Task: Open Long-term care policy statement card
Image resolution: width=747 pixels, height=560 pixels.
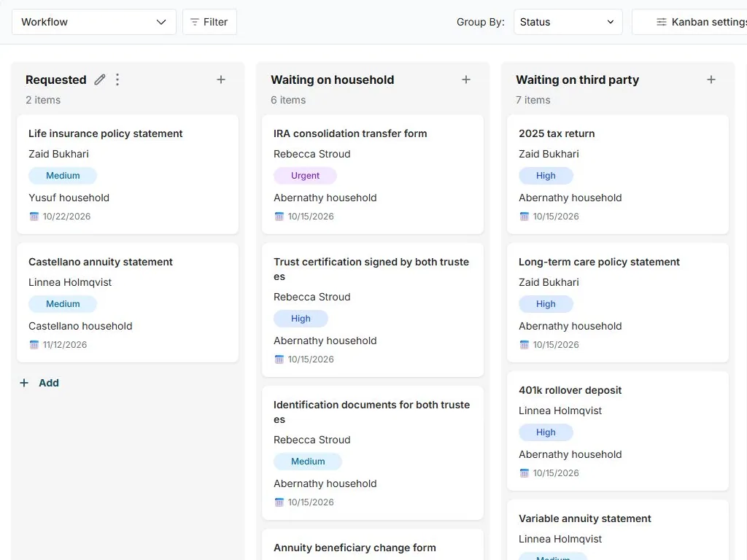Action: 618,303
